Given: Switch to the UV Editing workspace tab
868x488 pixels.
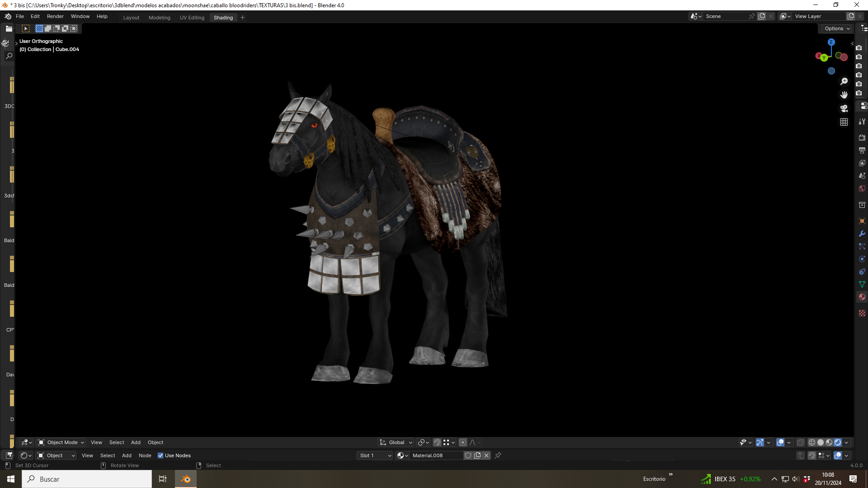Looking at the screenshot, I should tap(192, 18).
